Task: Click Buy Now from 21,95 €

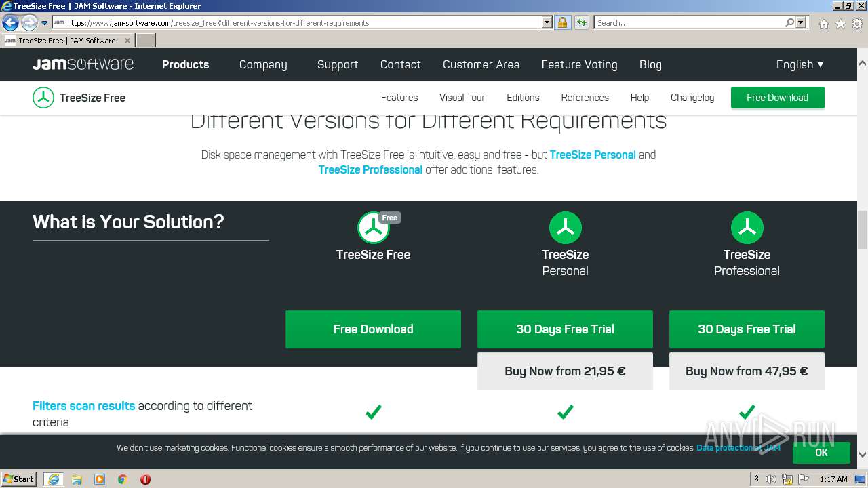Action: pyautogui.click(x=565, y=371)
